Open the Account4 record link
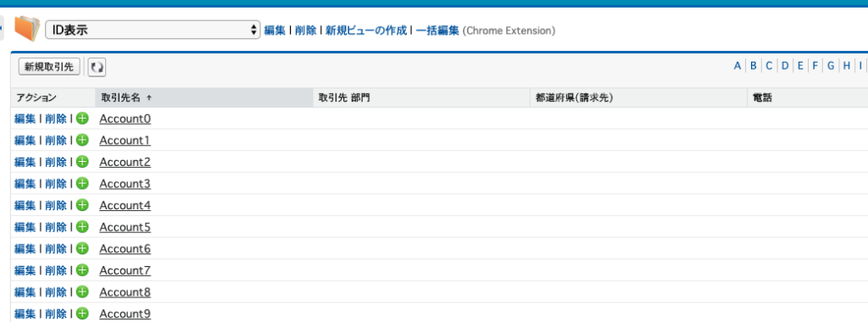 pos(125,205)
